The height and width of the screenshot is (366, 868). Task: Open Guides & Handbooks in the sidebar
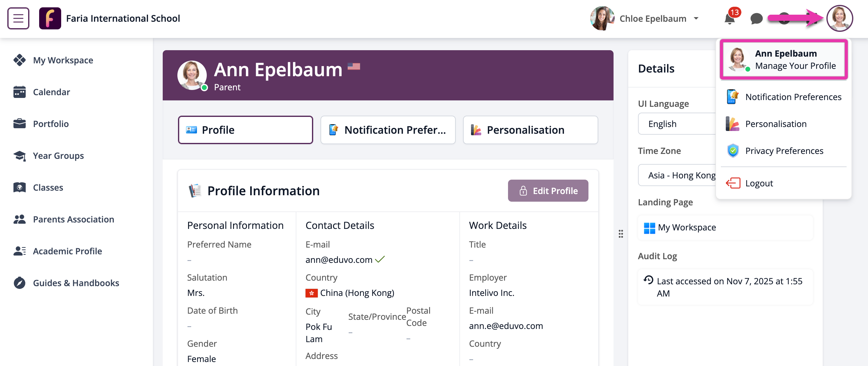coord(76,283)
